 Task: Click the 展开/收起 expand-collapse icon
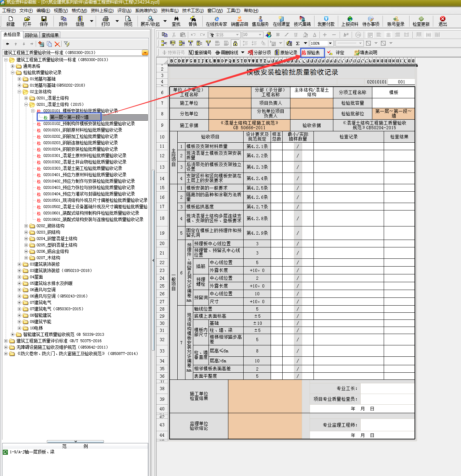pyautogui.click(x=150, y=21)
